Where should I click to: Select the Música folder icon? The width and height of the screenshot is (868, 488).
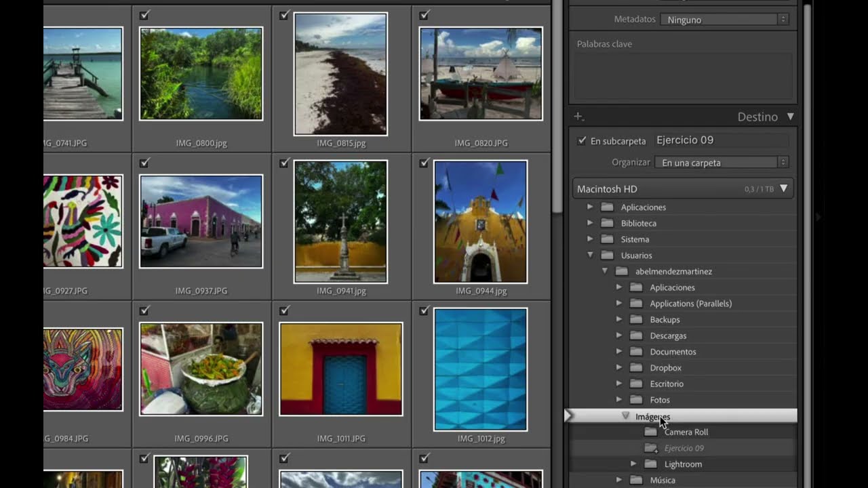636,480
